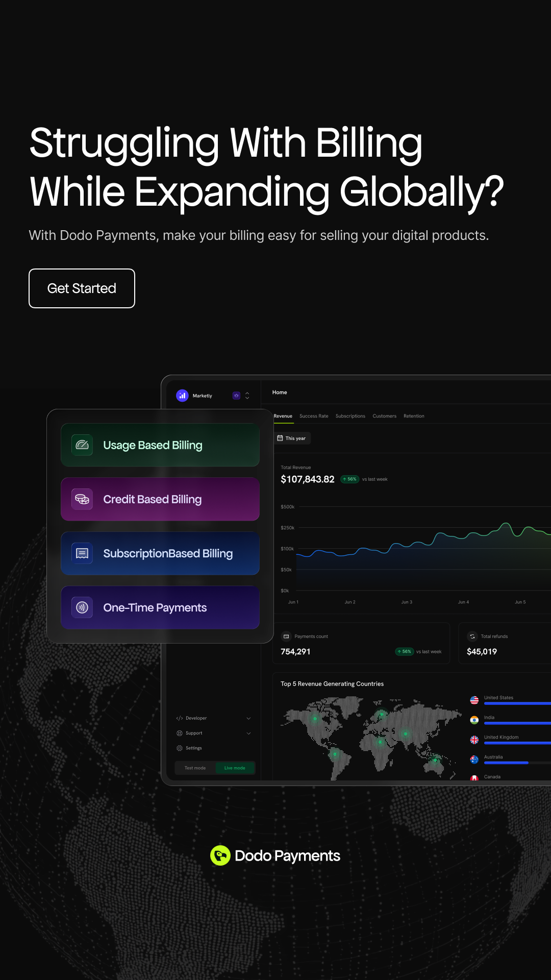Switch to Live mode
The image size is (551, 980).
[235, 768]
